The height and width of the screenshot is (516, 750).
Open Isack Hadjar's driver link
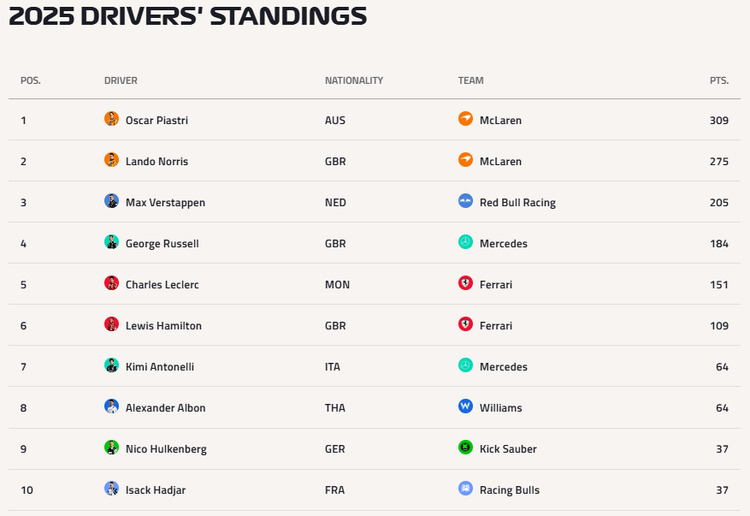point(155,490)
